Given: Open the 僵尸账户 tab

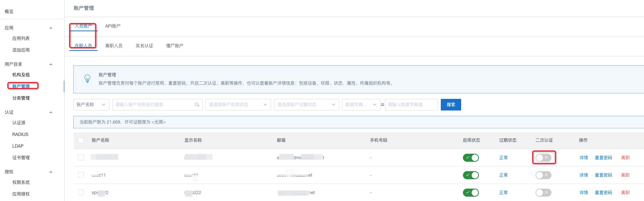Looking at the screenshot, I should [x=175, y=46].
